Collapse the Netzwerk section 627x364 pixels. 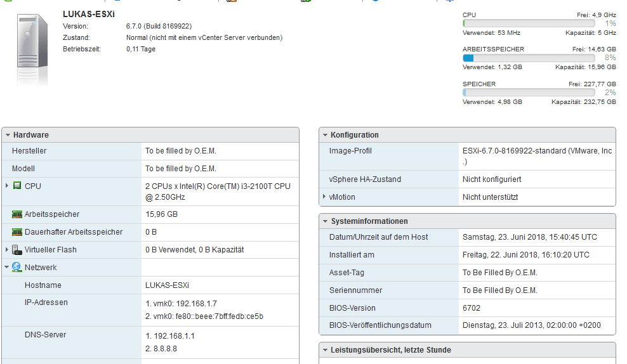(x=7, y=268)
